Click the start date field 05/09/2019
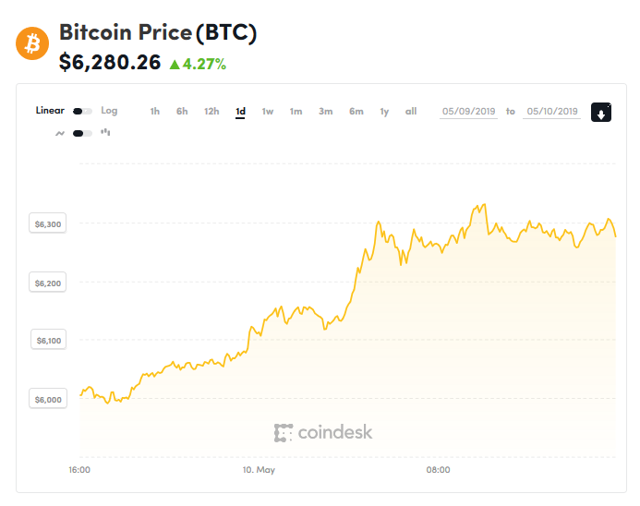This screenshot has height=506, width=640. [469, 111]
